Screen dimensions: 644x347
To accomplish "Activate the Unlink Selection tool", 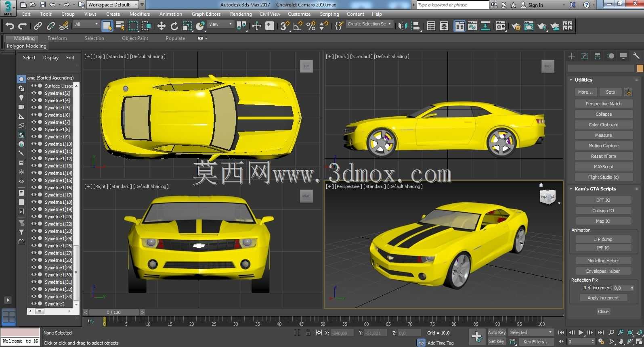I will pyautogui.click(x=50, y=26).
